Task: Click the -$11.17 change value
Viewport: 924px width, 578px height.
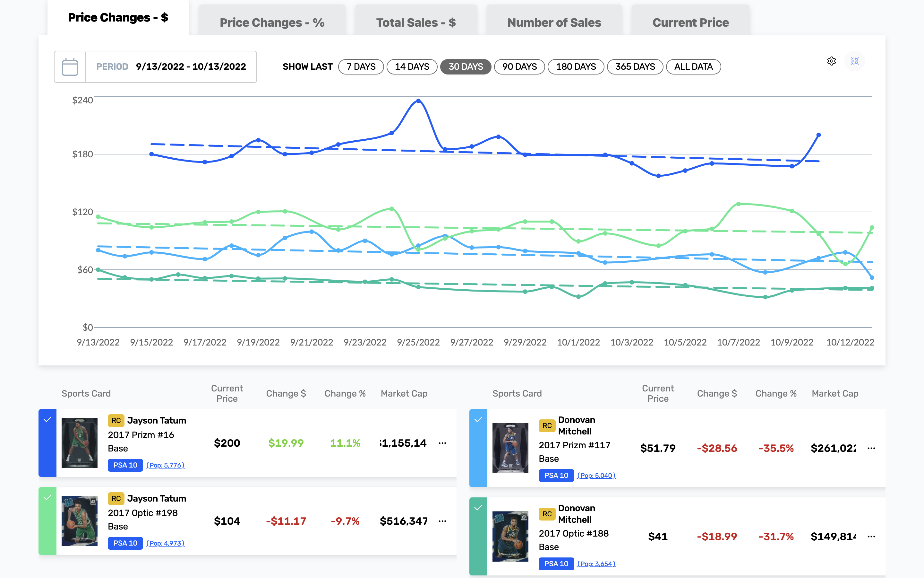Action: [x=286, y=521]
